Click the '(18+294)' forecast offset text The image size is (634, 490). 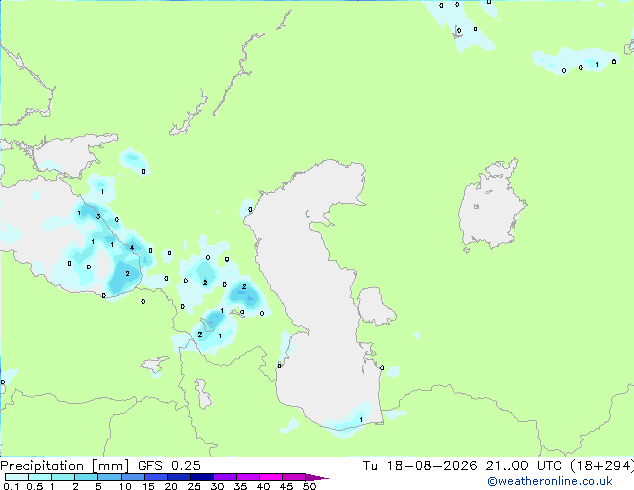602,465
